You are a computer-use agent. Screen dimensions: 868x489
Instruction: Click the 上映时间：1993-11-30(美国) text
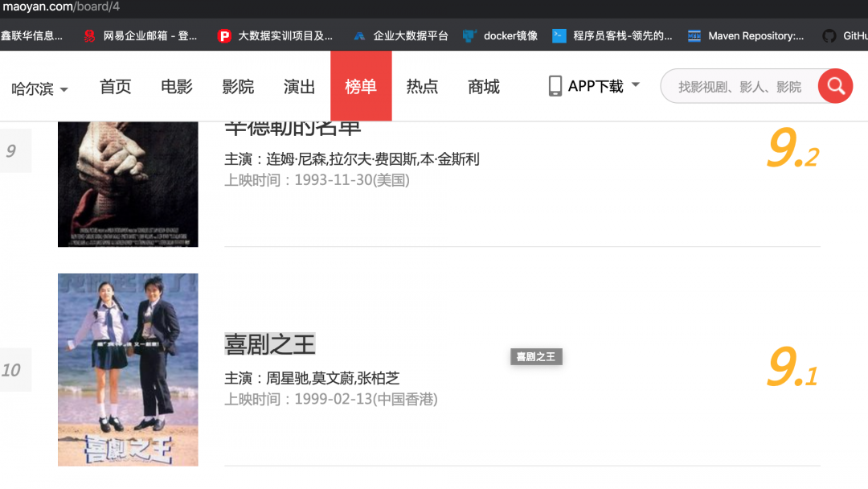(x=317, y=180)
